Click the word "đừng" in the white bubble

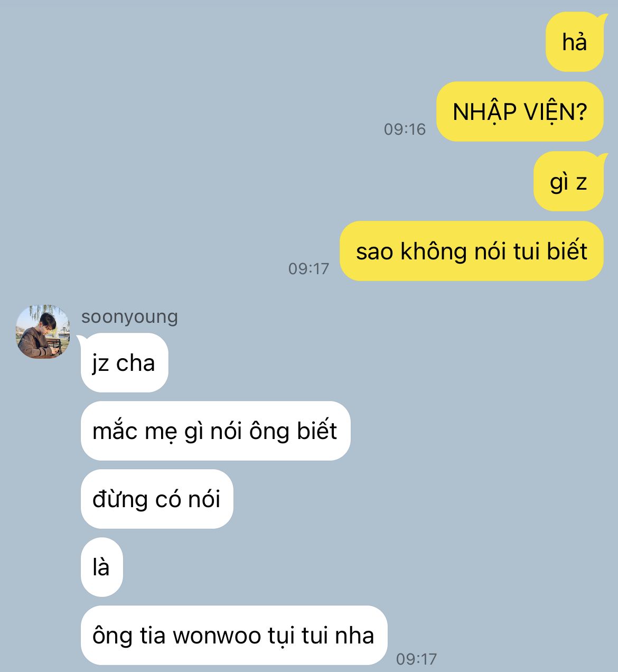pyautogui.click(x=120, y=500)
